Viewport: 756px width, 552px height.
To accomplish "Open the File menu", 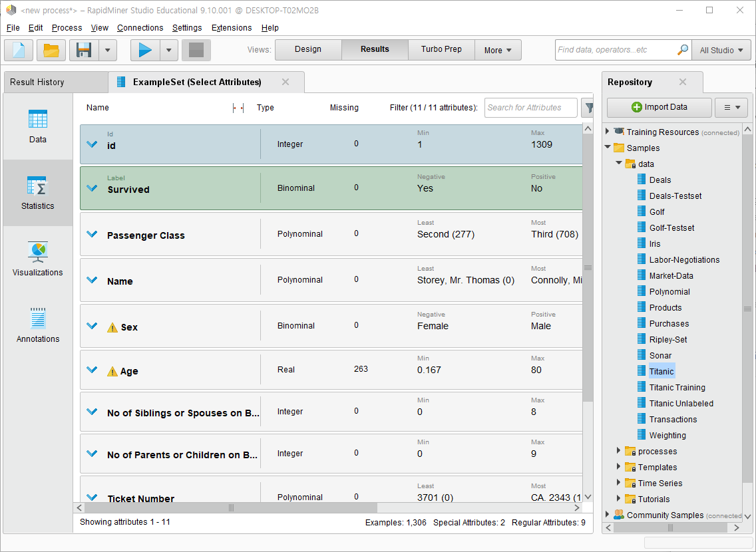I will click(13, 28).
